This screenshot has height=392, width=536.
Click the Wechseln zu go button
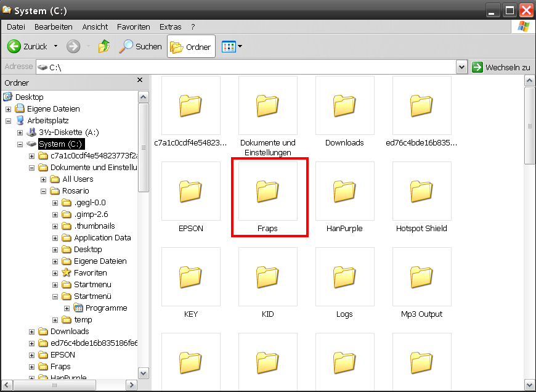pos(501,67)
